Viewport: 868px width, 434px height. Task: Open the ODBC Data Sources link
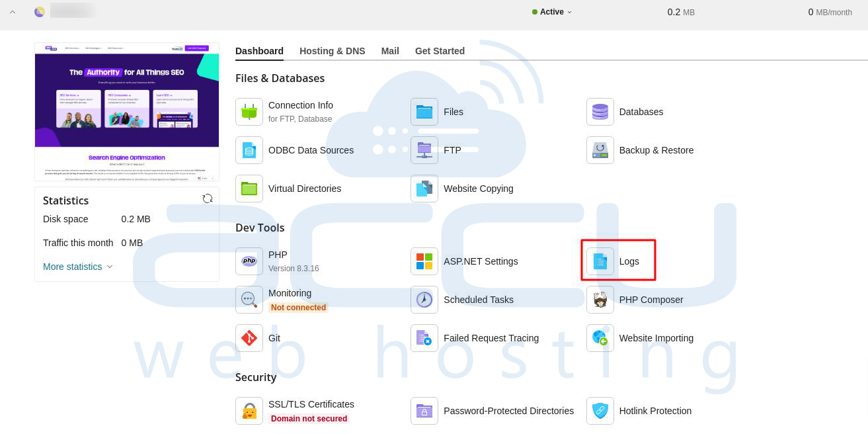311,150
